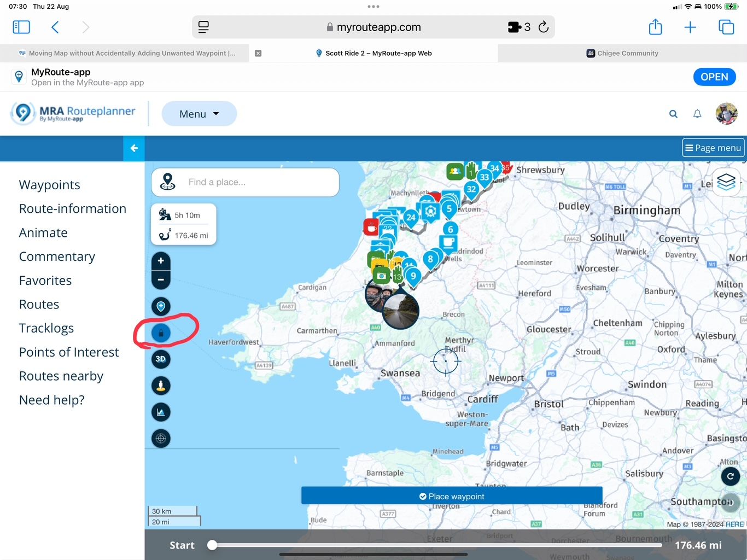Zoom out the map with minus button

point(161,280)
